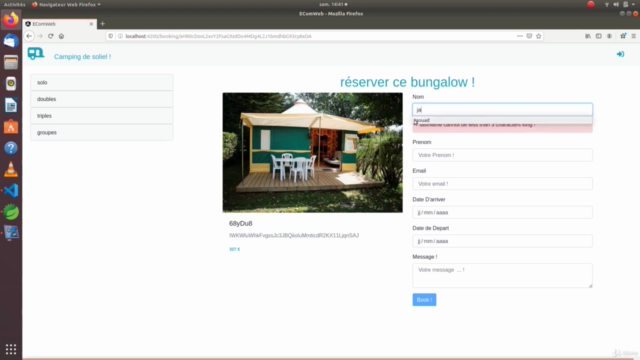
Task: Click the camping caravan logo icon
Action: click(36, 53)
